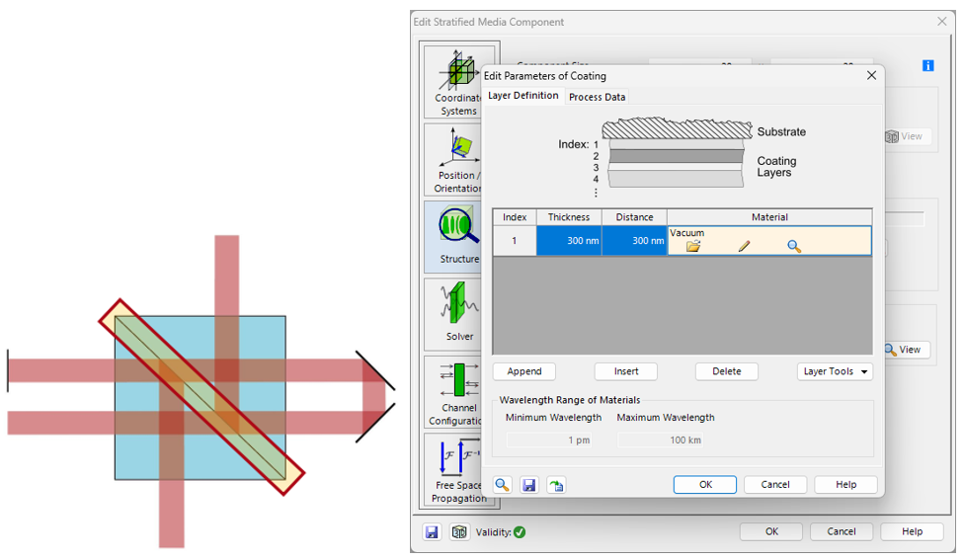
Task: View Vacuum material with magnifier icon
Action: pos(794,246)
